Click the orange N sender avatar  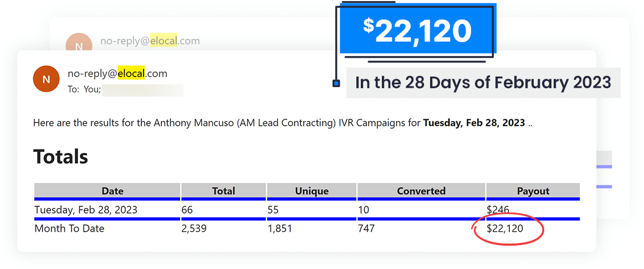click(46, 79)
